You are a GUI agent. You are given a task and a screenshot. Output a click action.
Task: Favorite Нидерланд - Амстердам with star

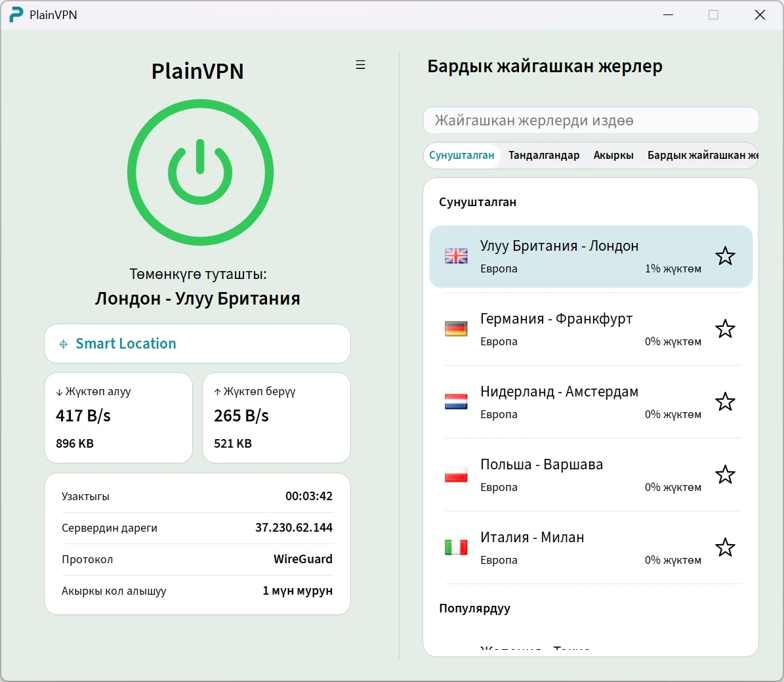pos(725,402)
